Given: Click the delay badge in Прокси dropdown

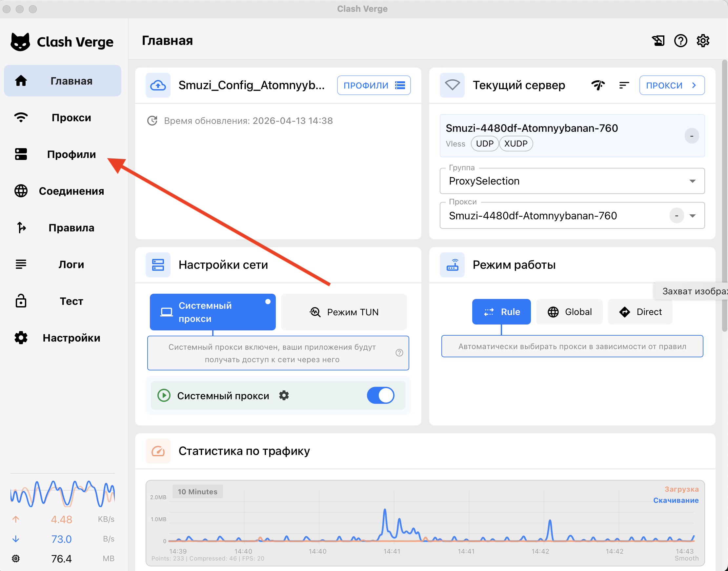Looking at the screenshot, I should click(x=677, y=216).
